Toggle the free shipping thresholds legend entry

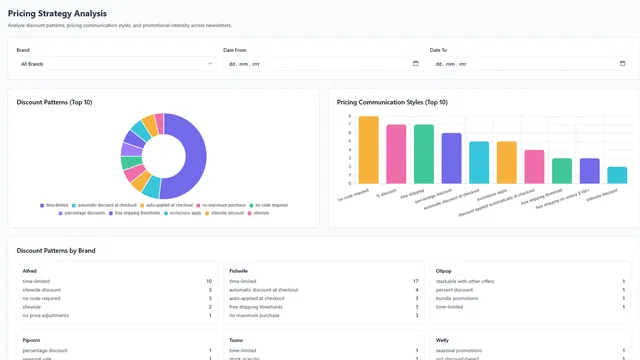tap(134, 213)
